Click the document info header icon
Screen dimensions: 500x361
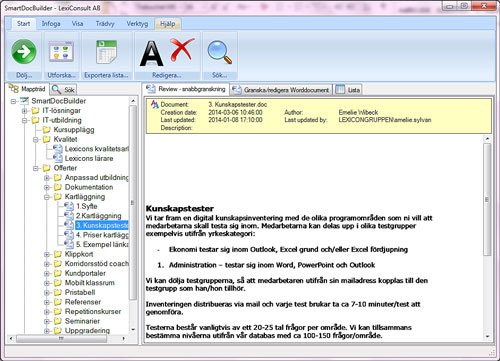tap(155, 104)
